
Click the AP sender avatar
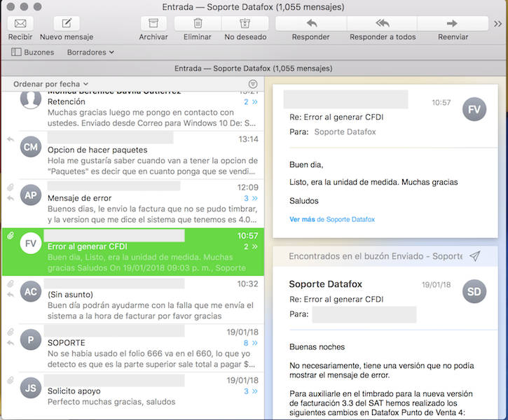31,195
